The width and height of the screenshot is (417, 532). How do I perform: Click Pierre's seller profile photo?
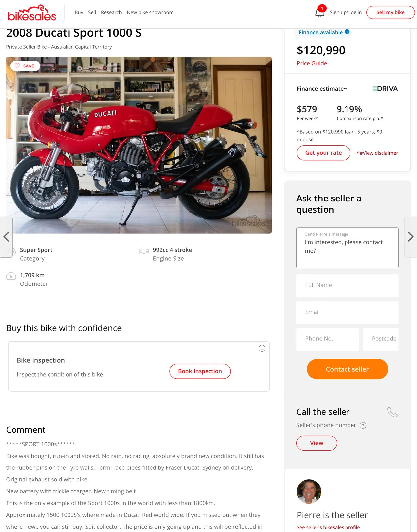click(309, 491)
